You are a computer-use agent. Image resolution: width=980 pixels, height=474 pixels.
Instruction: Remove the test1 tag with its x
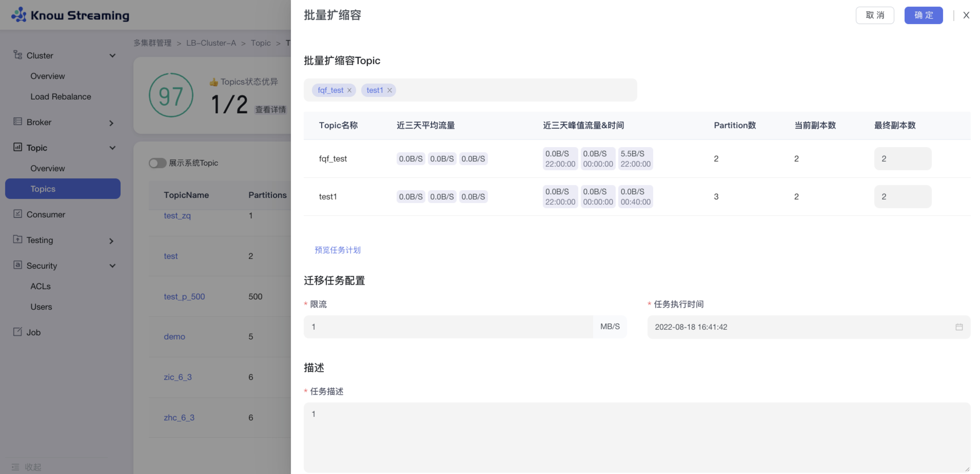390,90
